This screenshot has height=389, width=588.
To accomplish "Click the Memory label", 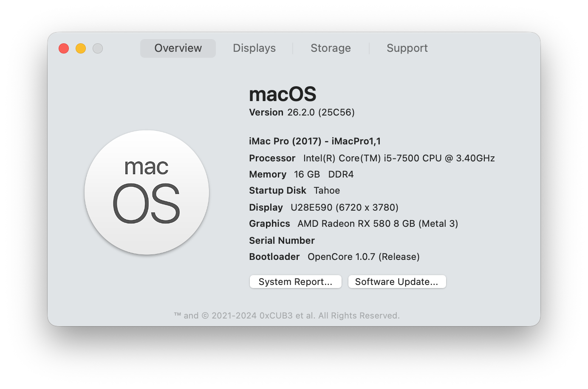I will (268, 174).
